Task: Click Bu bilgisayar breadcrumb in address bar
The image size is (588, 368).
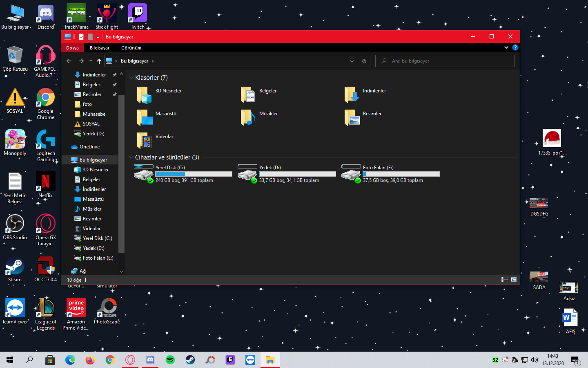Action: 134,61
